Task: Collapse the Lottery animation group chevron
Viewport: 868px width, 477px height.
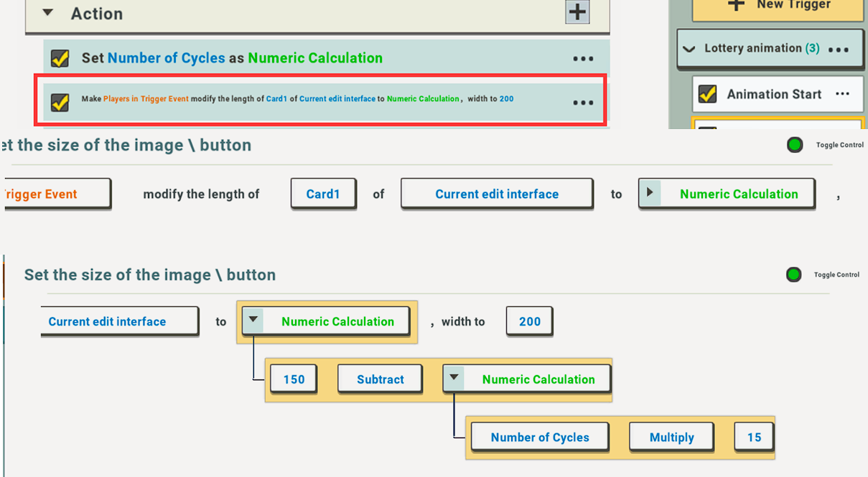Action: 689,49
